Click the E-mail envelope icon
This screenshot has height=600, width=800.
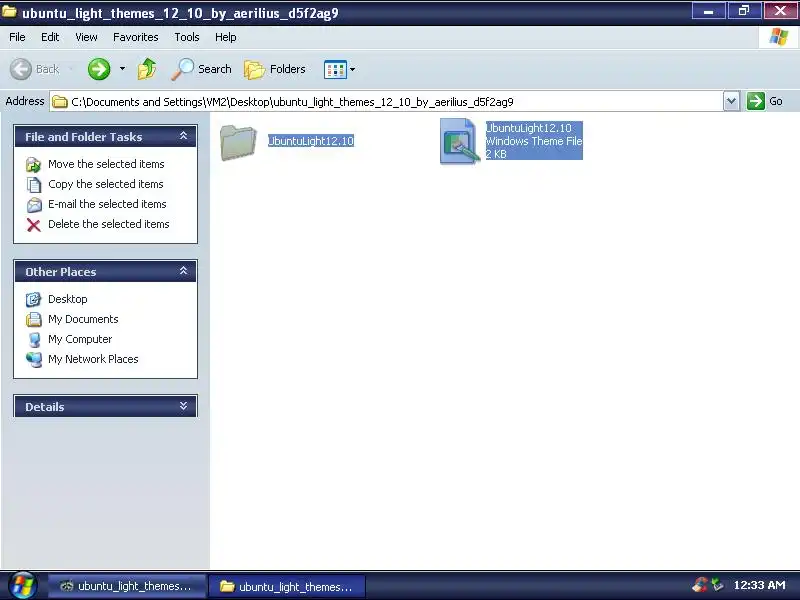(34, 205)
